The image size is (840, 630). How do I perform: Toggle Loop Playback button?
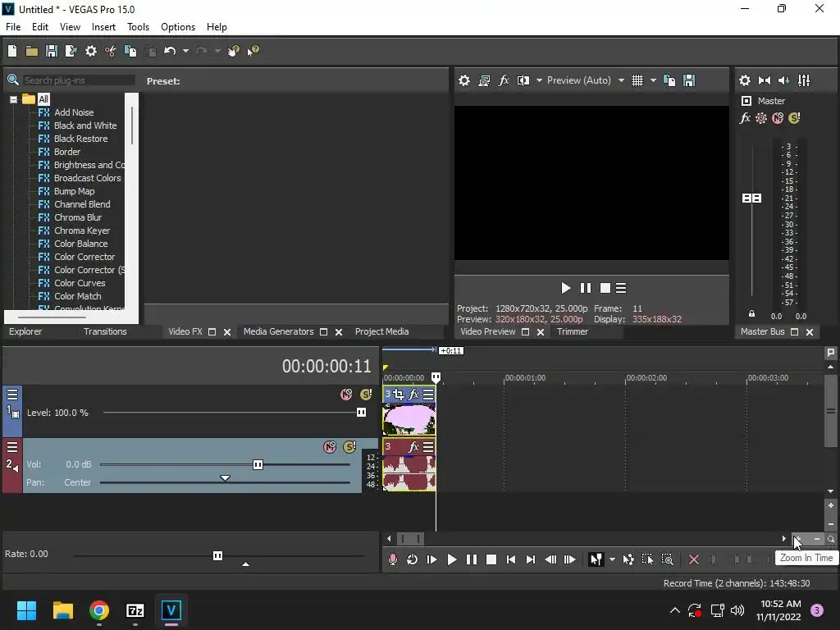pyautogui.click(x=412, y=559)
